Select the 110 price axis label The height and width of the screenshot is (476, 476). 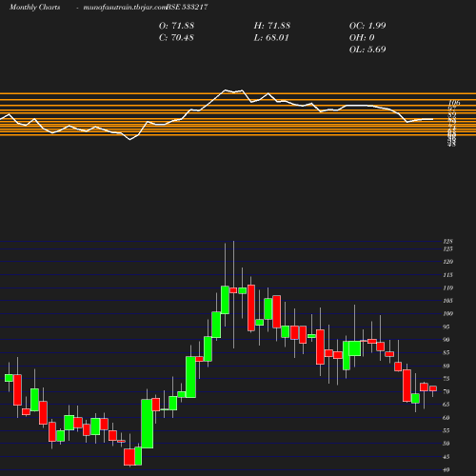pos(447,288)
